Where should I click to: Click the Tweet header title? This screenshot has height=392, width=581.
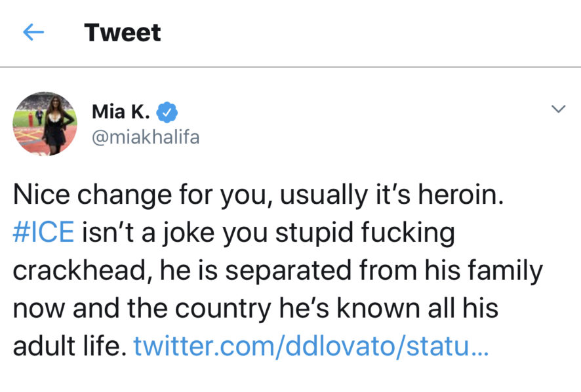tap(123, 33)
